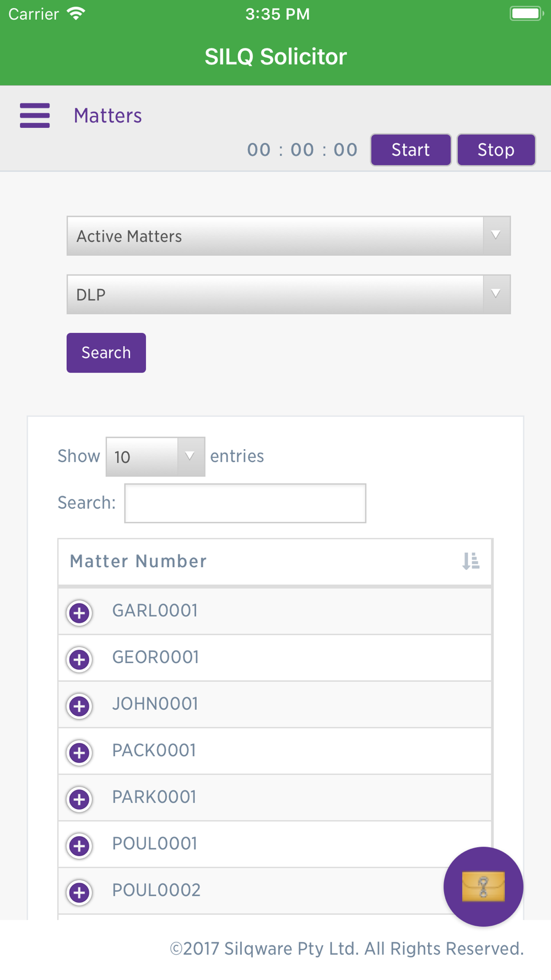Start the timer

(x=411, y=149)
